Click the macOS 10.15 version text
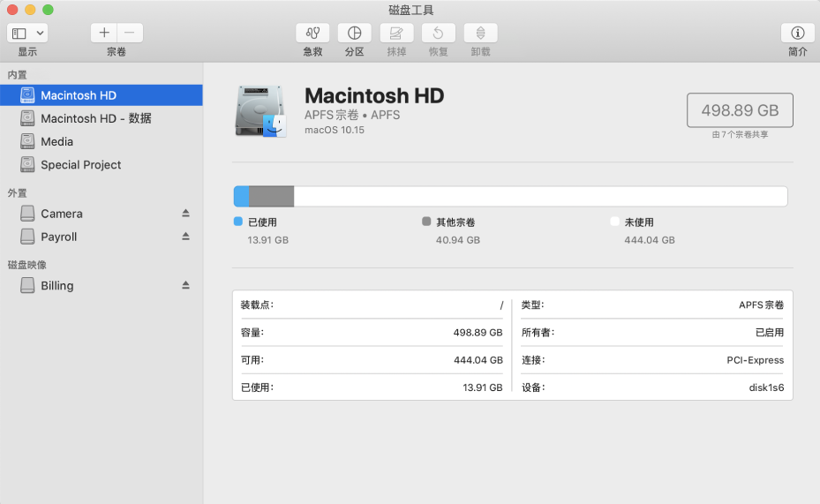The image size is (820, 504). (335, 130)
